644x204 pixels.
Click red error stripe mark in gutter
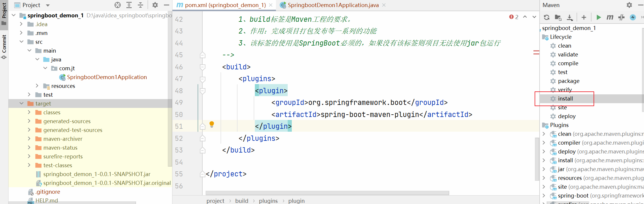tap(536, 52)
